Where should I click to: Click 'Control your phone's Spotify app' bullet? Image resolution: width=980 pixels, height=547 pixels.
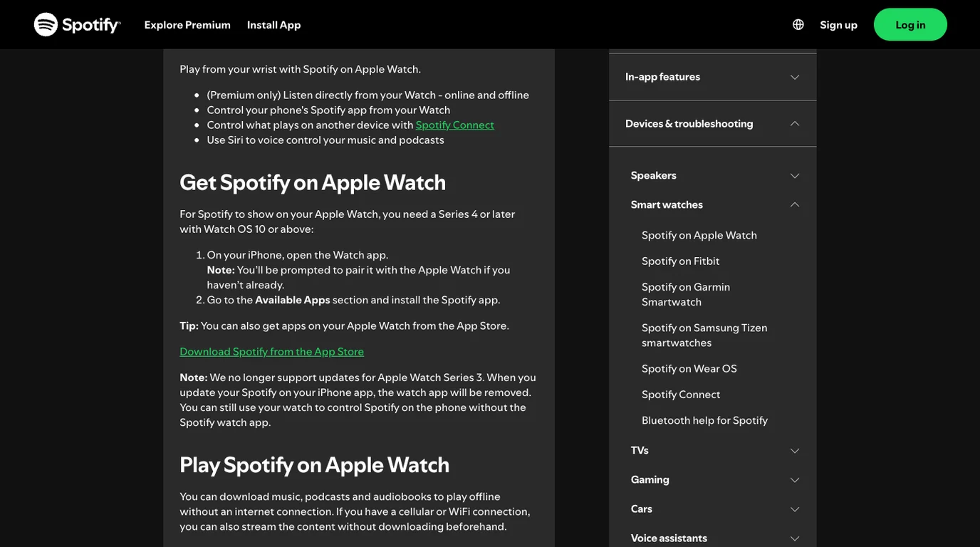pos(328,110)
